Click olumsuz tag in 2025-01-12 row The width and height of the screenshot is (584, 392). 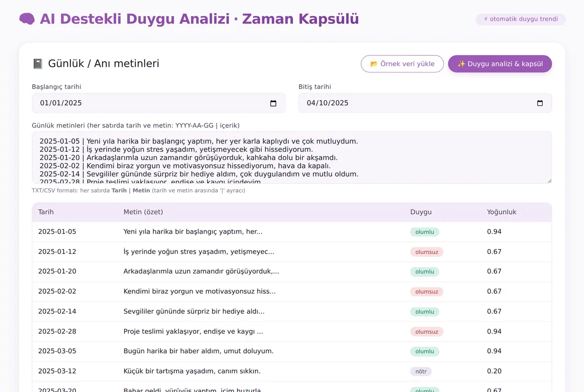(427, 252)
